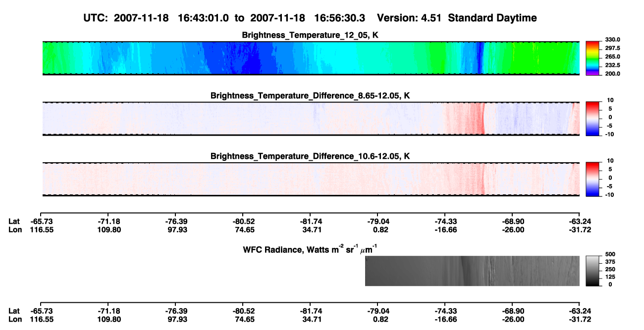
Task: Click latitude -76.39 on the axis above WFC title
Action: [175, 222]
